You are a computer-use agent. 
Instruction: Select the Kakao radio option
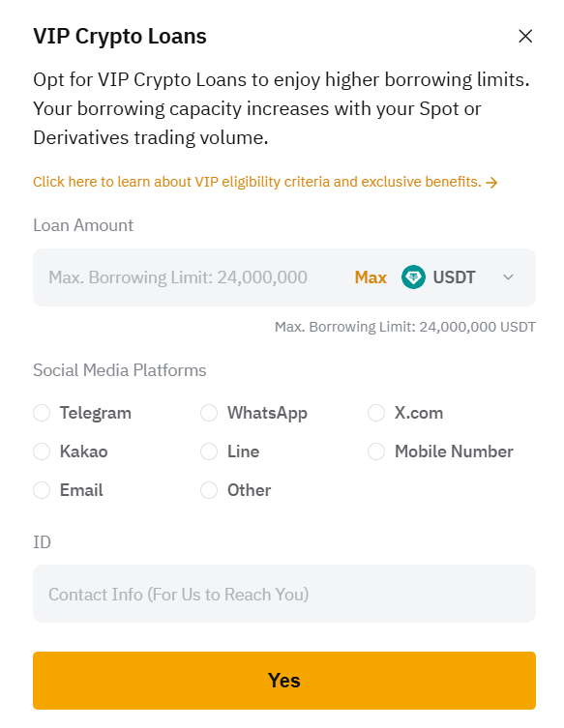pos(42,451)
